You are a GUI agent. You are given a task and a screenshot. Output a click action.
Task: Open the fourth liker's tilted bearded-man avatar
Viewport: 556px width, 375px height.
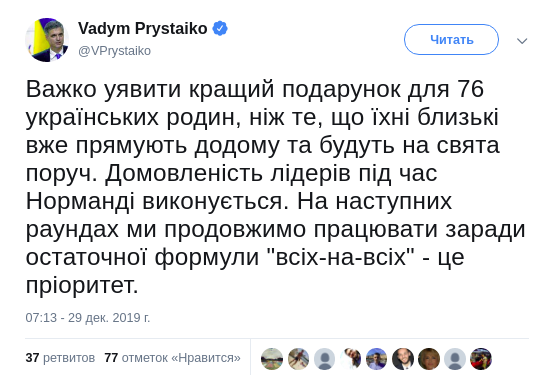click(x=350, y=359)
